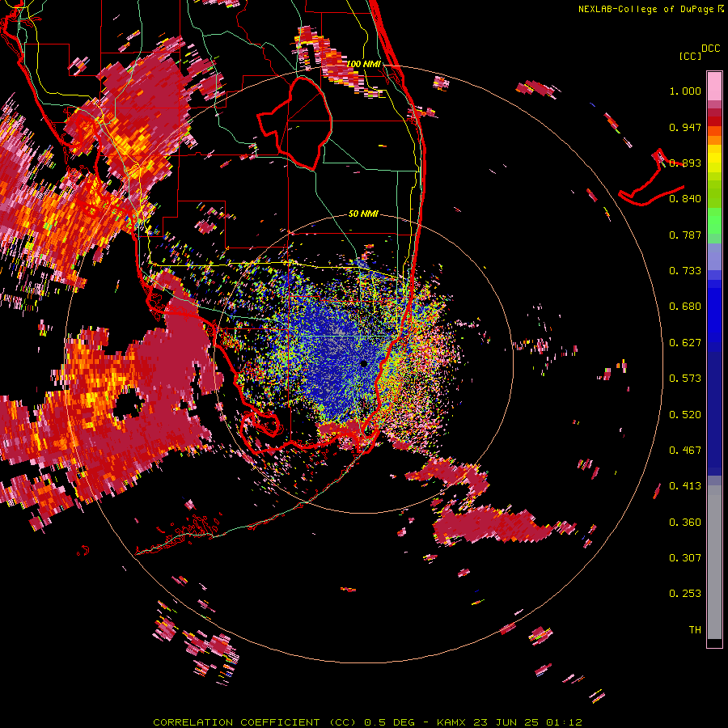Click the 0.520 scale value

tap(685, 415)
